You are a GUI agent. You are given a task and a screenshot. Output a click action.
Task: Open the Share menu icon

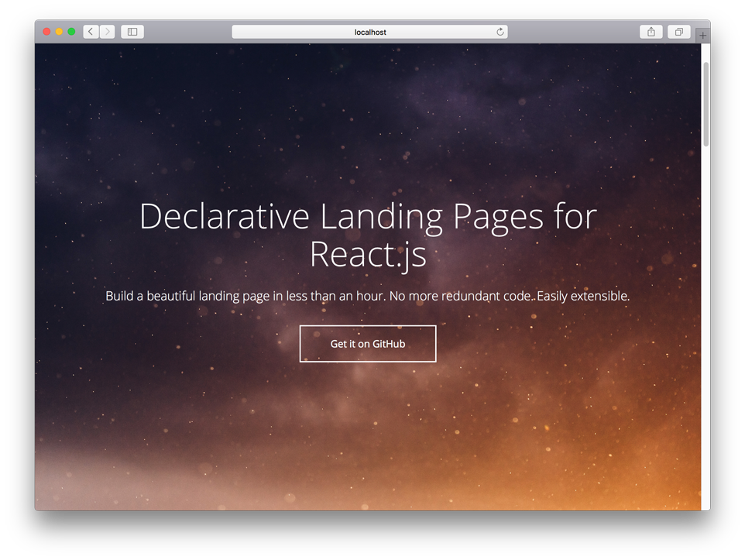[x=651, y=32]
